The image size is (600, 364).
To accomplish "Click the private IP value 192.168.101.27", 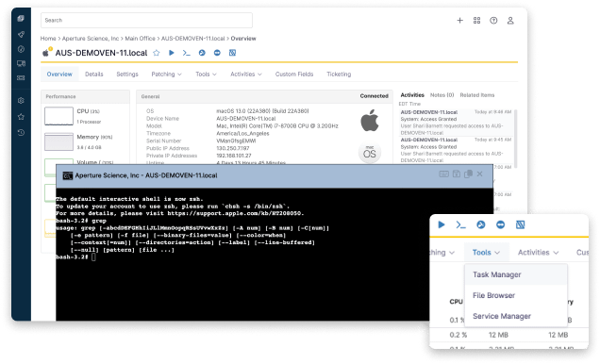I will pos(234,156).
